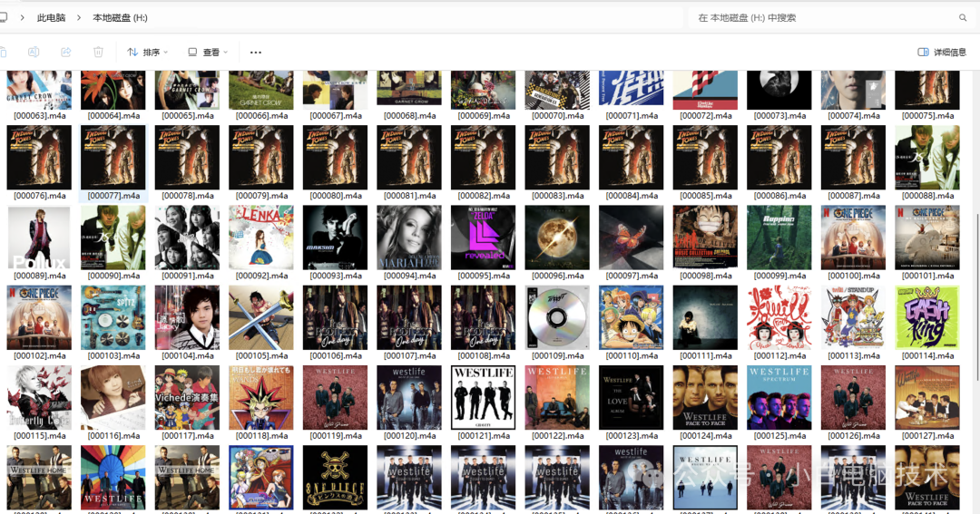
Task: Click the file name [000111].m4a
Action: point(706,355)
